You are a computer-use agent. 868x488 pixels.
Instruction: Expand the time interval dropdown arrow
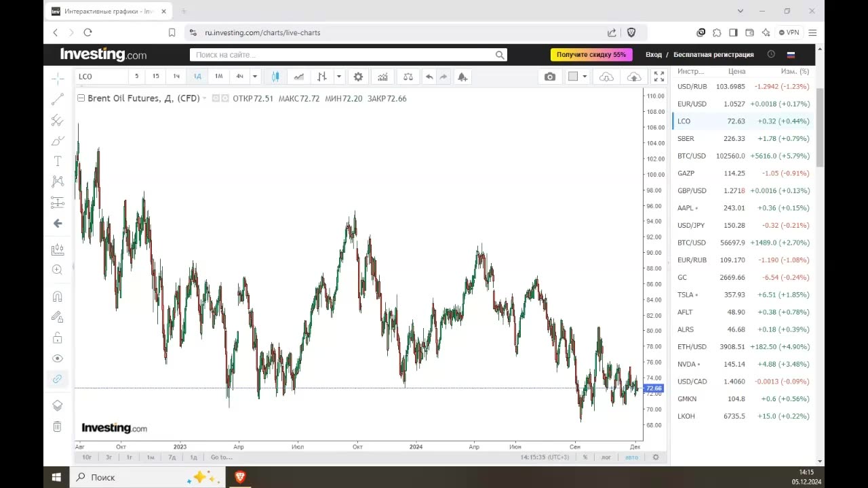coord(255,77)
